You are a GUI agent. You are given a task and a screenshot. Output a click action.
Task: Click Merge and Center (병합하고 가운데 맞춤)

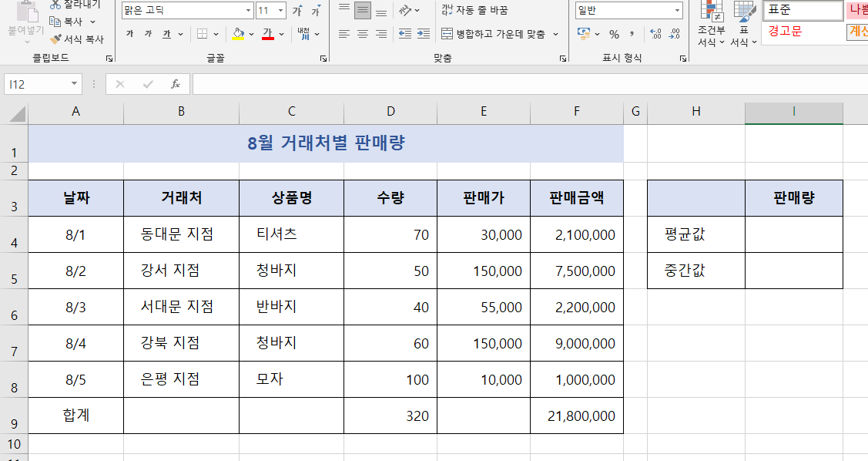(x=493, y=35)
